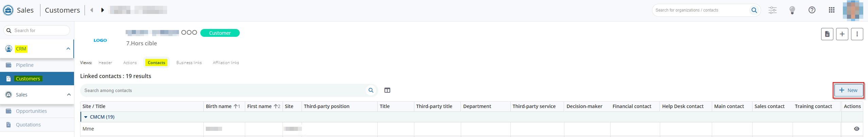Switch to the Business links view
The height and width of the screenshot is (137, 868).
[189, 63]
